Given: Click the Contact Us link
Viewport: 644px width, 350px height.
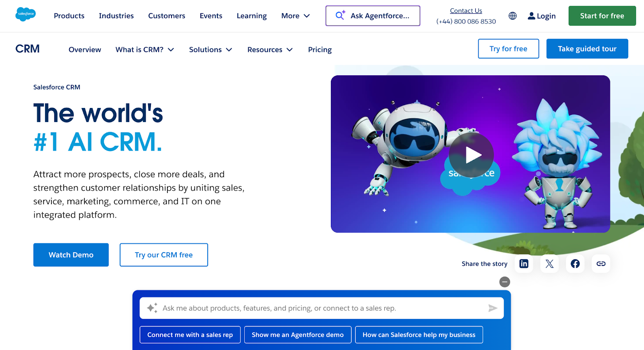Looking at the screenshot, I should click(466, 11).
